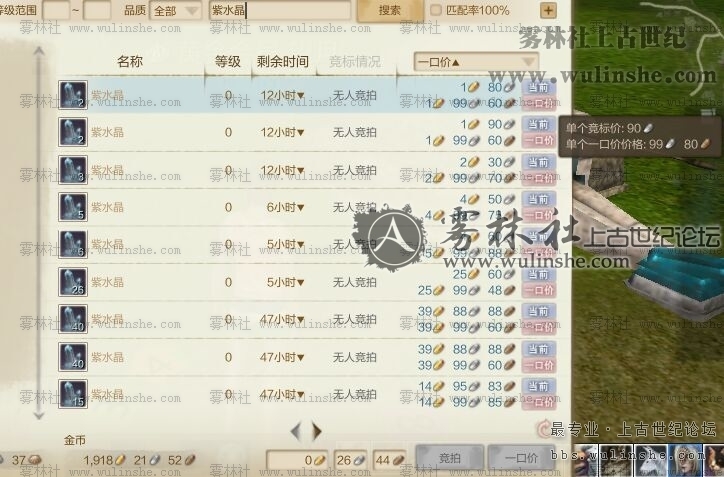Viewport: 724px width, 477px height.
Task: Click the amethyst icon with quantity 6
Action: pyautogui.click(x=73, y=244)
